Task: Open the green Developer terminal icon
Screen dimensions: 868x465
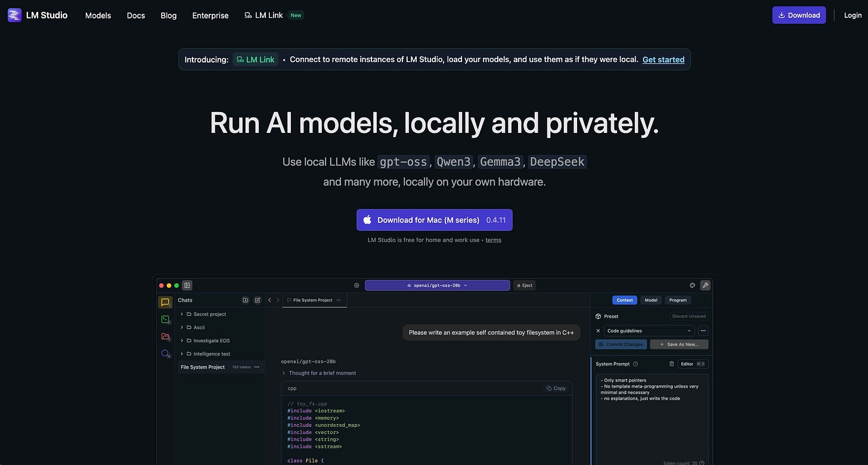Action: click(165, 320)
